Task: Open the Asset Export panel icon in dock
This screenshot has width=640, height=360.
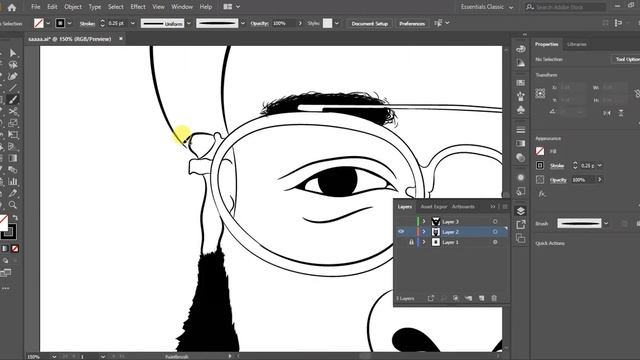Action: [520, 224]
